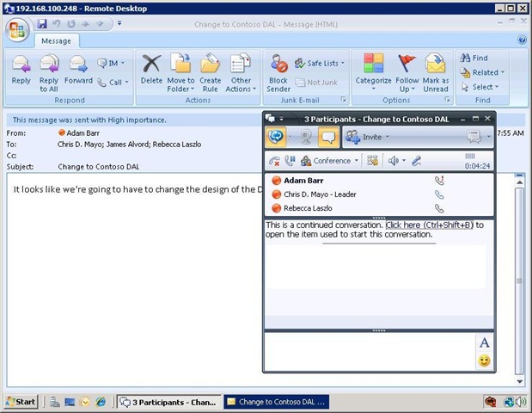This screenshot has width=532, height=413.
Task: Block Sender of this email
Action: [278, 73]
